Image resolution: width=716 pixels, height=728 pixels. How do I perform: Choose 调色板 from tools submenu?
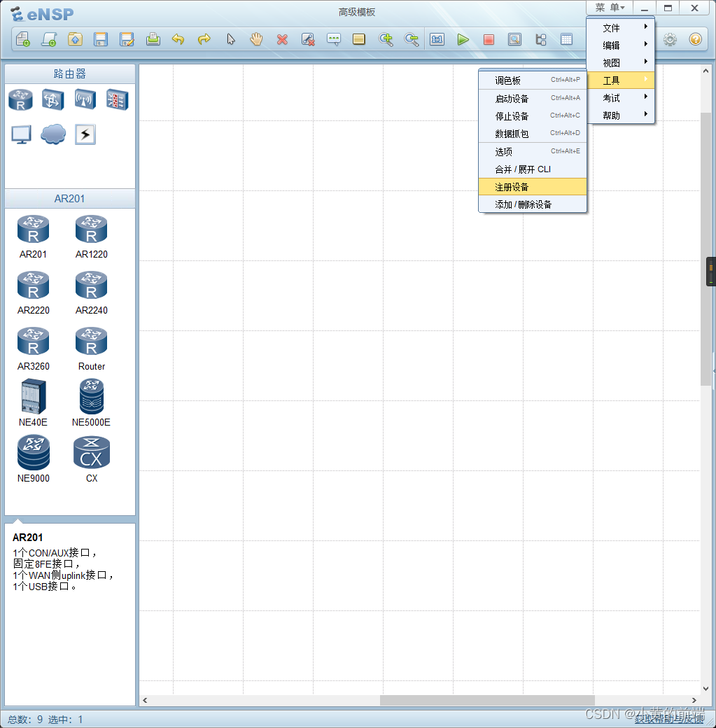533,80
